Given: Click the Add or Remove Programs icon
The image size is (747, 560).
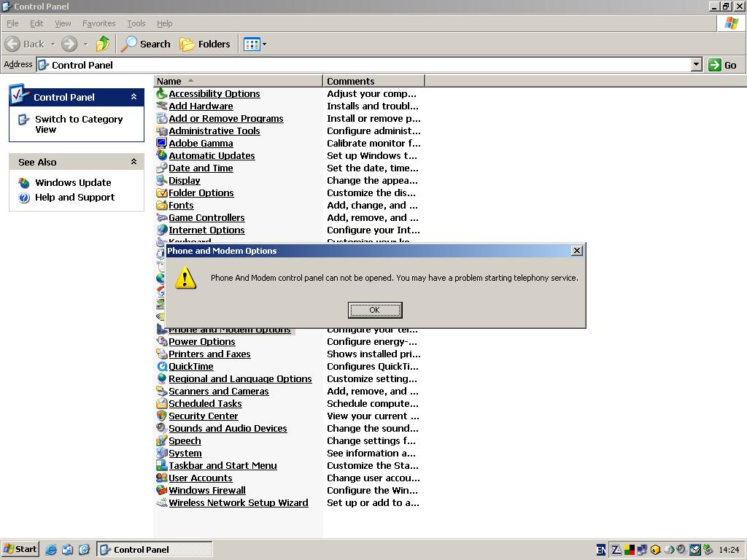Looking at the screenshot, I should [x=162, y=119].
